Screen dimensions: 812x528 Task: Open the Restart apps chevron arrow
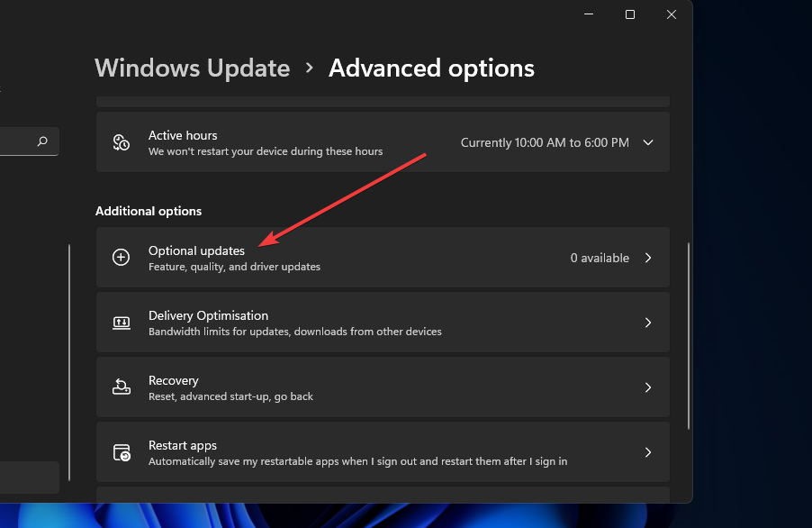click(648, 452)
